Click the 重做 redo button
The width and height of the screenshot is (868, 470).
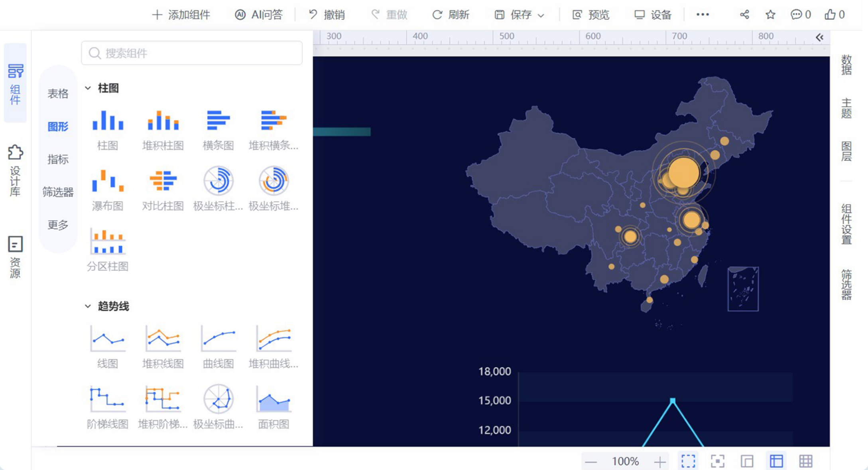coord(389,15)
